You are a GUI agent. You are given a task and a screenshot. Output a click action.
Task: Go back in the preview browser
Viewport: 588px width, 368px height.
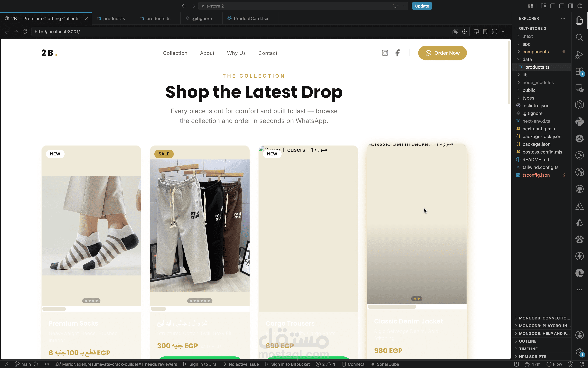click(6, 32)
